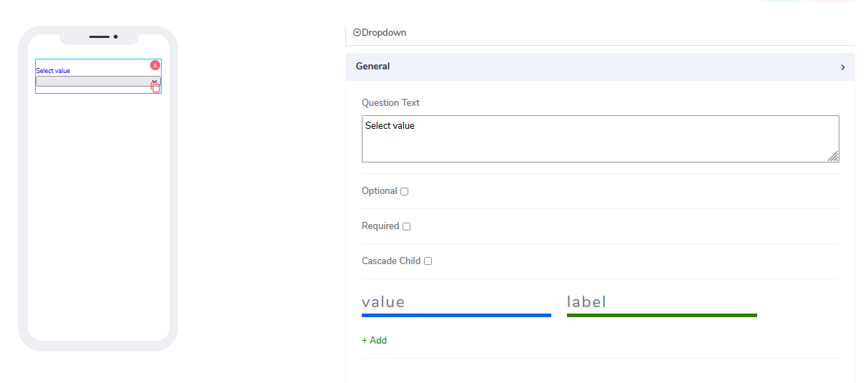Click the Select value label in preview

coord(53,71)
